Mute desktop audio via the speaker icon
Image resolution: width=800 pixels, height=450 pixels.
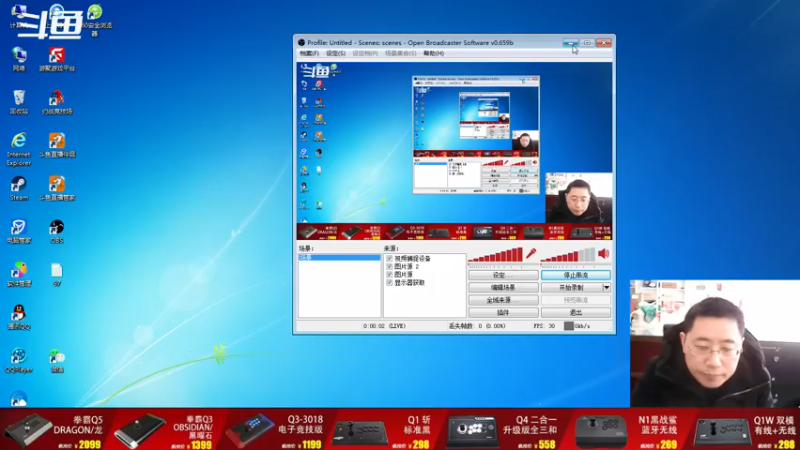click(x=604, y=253)
